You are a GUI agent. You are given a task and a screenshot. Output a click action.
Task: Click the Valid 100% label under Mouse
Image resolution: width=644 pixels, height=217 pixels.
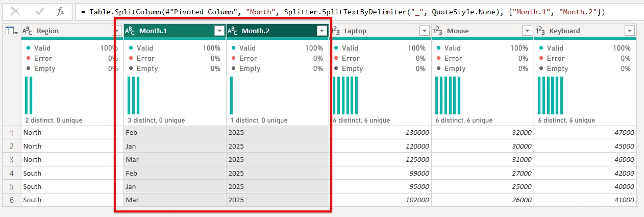(482, 48)
